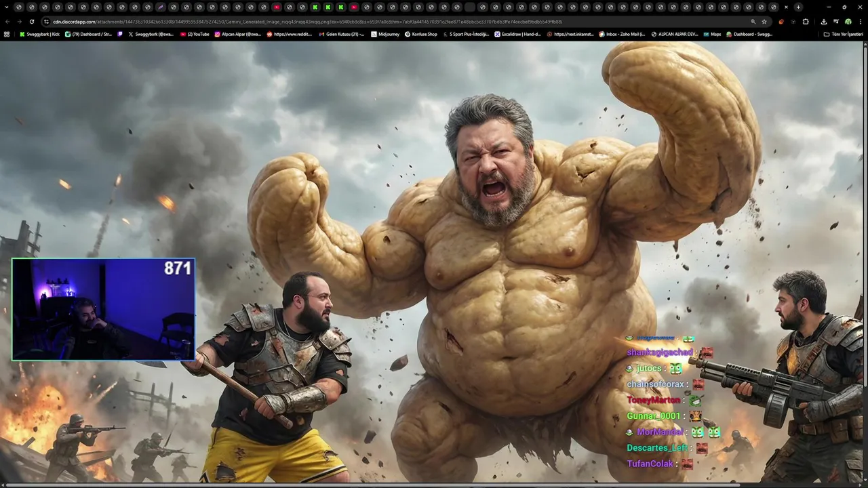Open the (2) YouTube bookmark
Screen dimensions: 868x488
click(x=195, y=34)
